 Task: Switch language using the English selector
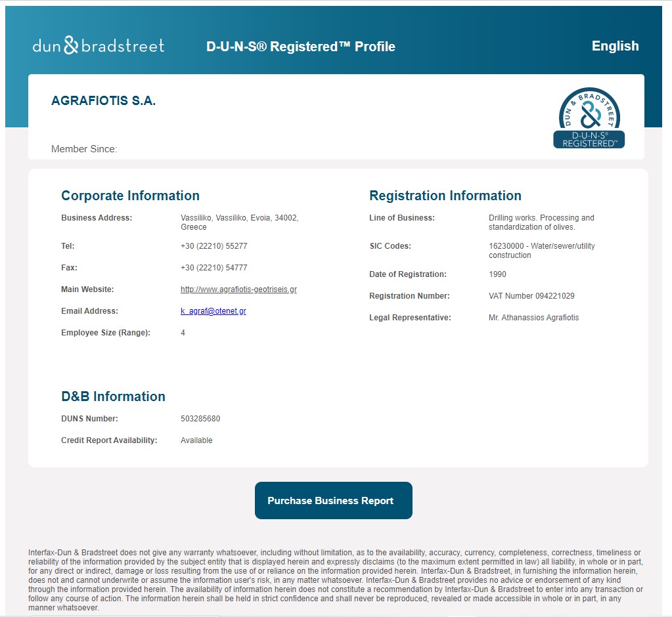click(x=615, y=46)
